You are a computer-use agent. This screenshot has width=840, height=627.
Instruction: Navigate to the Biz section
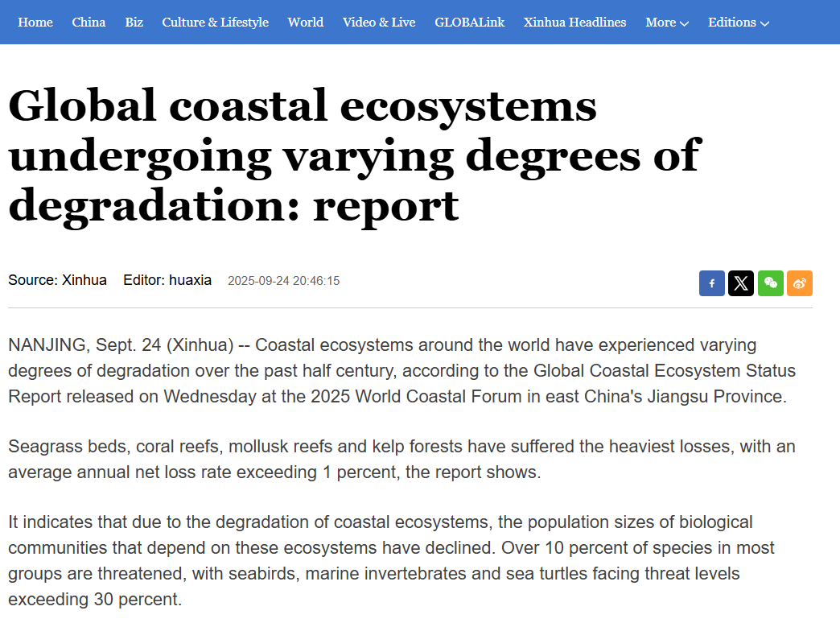pyautogui.click(x=134, y=23)
